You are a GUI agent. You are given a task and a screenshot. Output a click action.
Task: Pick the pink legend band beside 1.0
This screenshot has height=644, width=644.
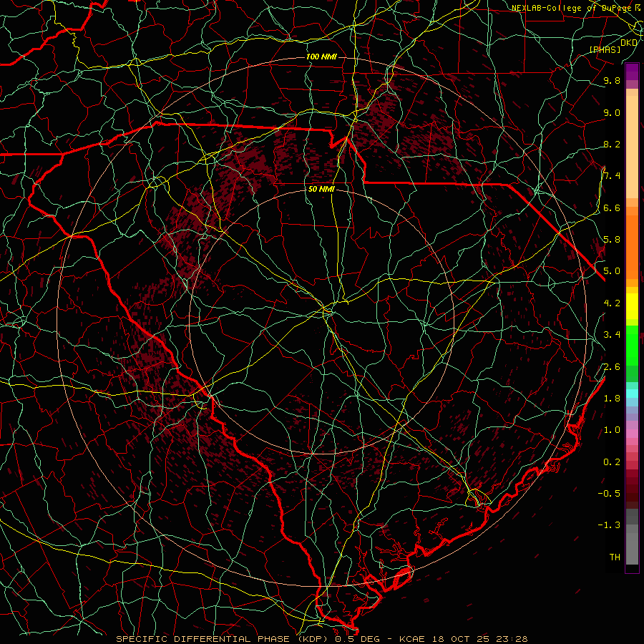tap(632, 434)
